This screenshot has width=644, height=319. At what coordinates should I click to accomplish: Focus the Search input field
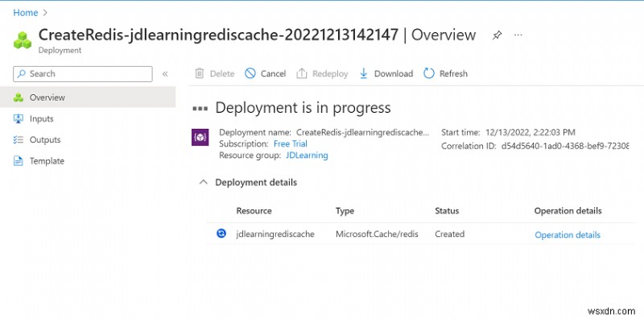click(x=83, y=74)
